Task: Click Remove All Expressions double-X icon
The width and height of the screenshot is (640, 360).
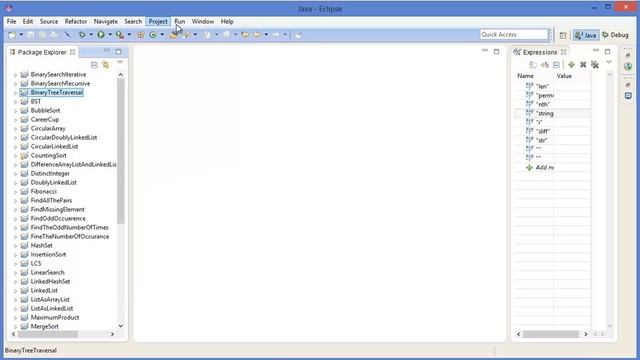Action: pyautogui.click(x=595, y=65)
